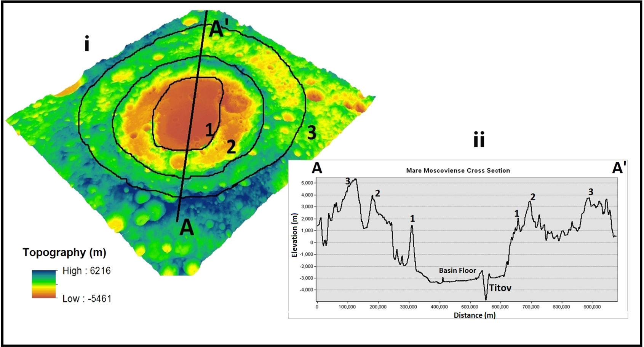This screenshot has width=644, height=347.
Task: Click the A' label at the chart's right corner
Action: coord(619,168)
